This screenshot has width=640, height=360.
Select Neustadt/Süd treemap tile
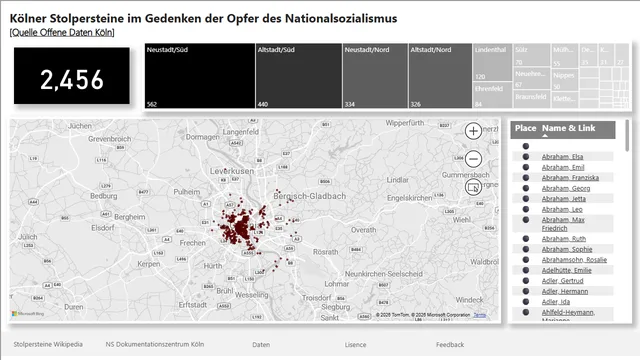pos(200,76)
